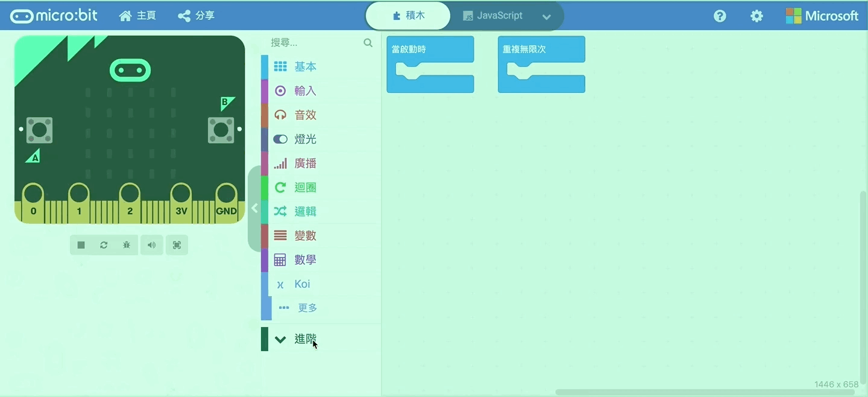868x397 pixels.
Task: Collapse the simulator panel arrow
Action: (254, 208)
